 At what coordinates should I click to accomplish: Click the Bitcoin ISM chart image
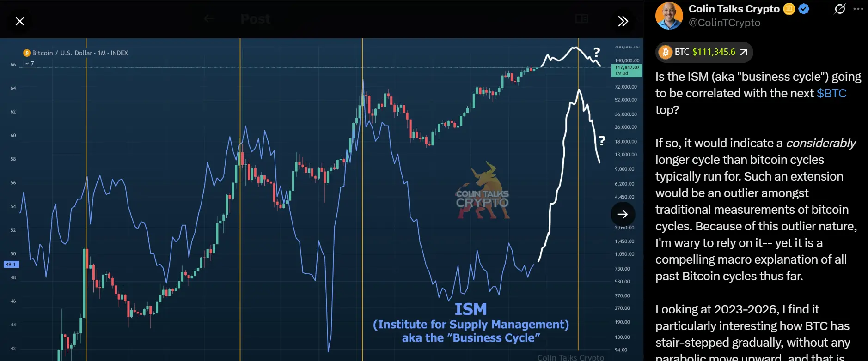322,199
